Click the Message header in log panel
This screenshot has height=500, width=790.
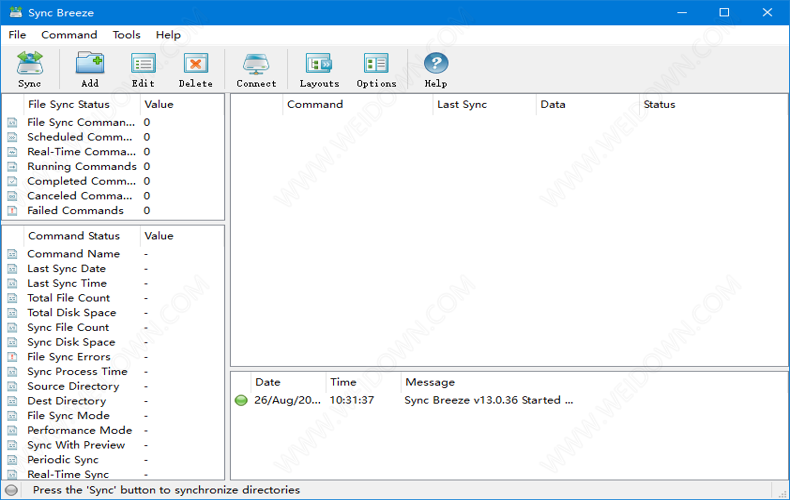pyautogui.click(x=595, y=382)
